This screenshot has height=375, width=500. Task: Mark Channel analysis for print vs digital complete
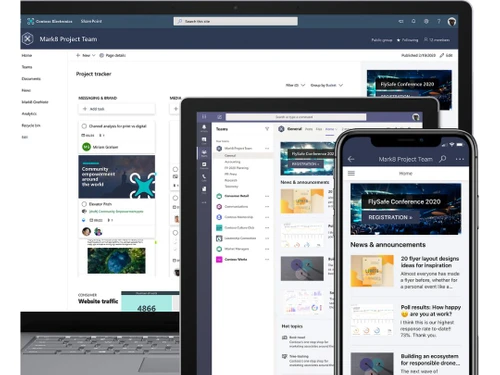[84, 126]
